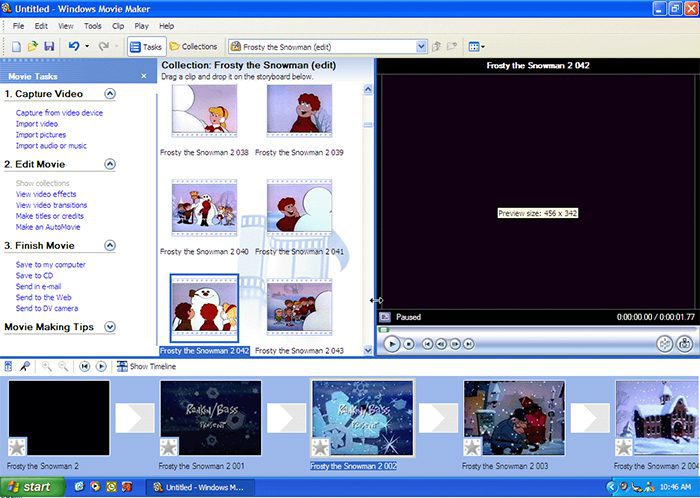Click Make titles or credits link
The height and width of the screenshot is (498, 700).
50,216
